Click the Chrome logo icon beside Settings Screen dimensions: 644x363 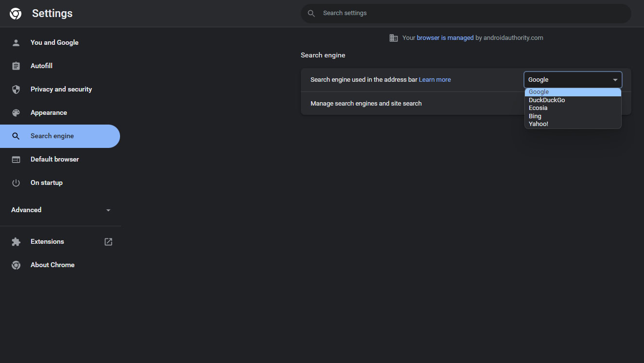[16, 14]
